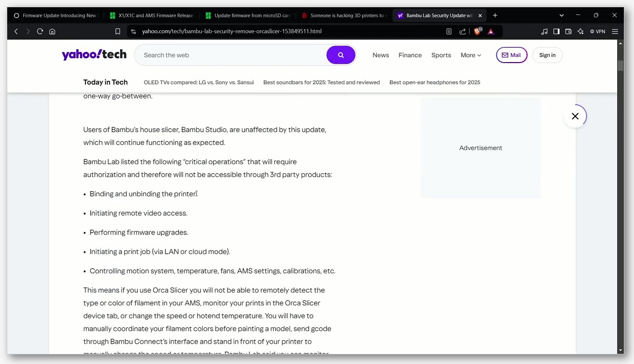Click the 'Initiating a print job' bullet

pyautogui.click(x=160, y=252)
